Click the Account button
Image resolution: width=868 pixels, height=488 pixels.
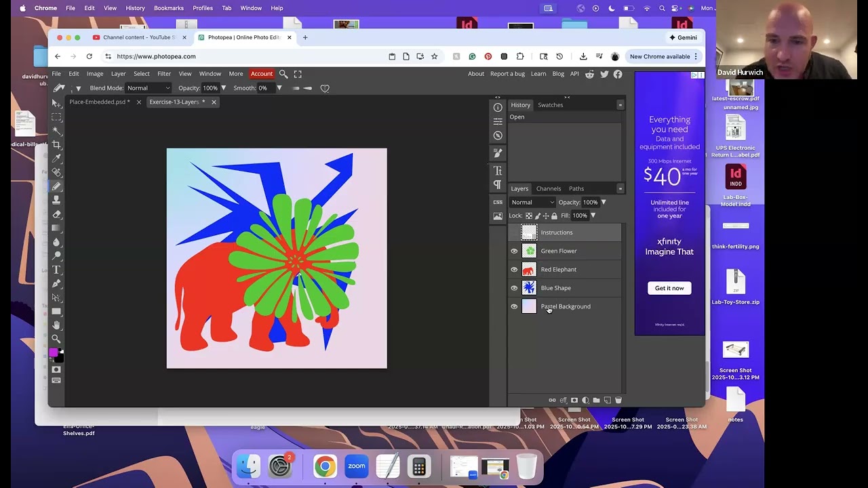(262, 74)
